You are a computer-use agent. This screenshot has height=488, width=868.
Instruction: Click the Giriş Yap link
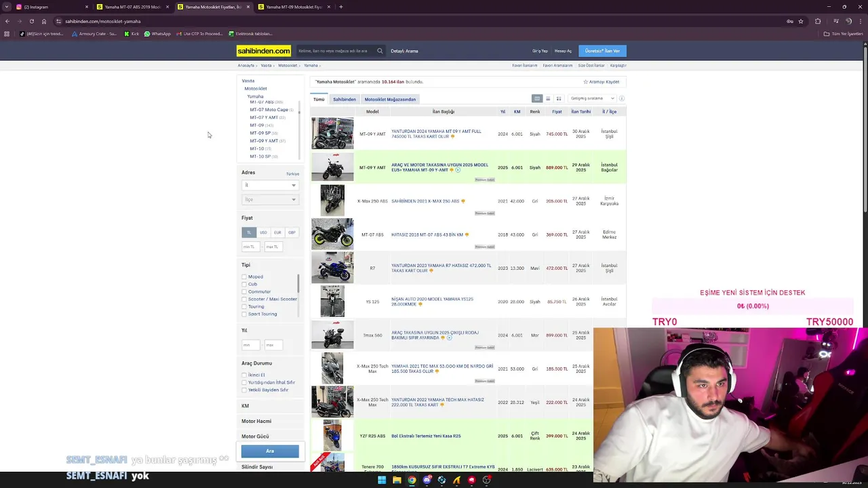pyautogui.click(x=540, y=51)
